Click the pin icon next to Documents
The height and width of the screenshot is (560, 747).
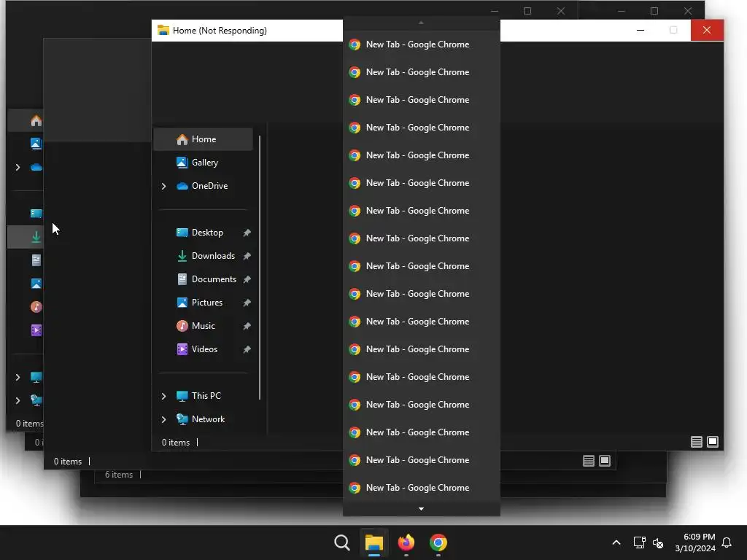(247, 279)
